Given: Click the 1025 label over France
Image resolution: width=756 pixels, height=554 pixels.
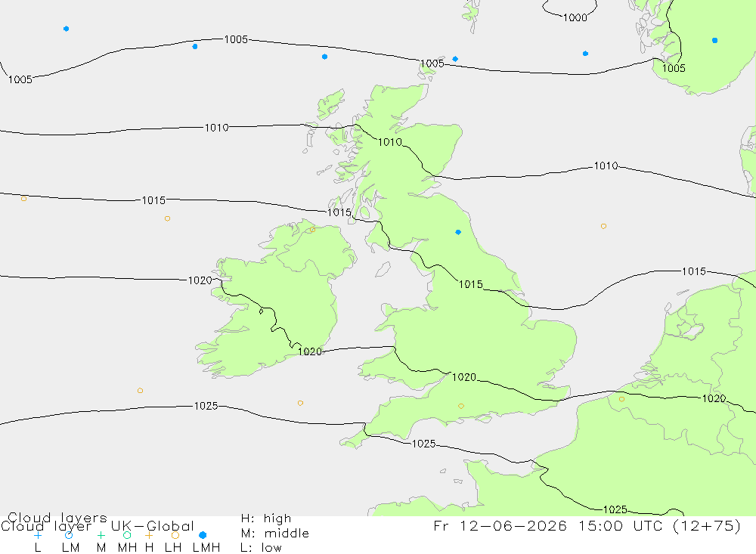Looking at the screenshot, I should [x=615, y=509].
